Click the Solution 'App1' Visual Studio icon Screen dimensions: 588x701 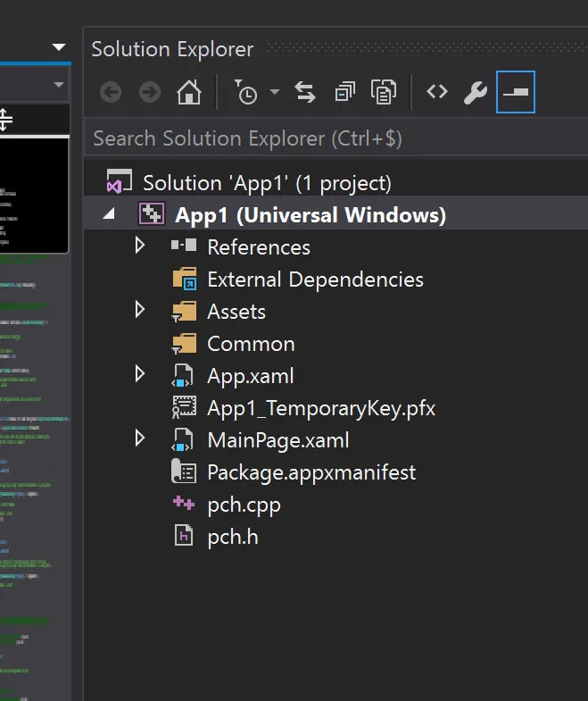[119, 181]
